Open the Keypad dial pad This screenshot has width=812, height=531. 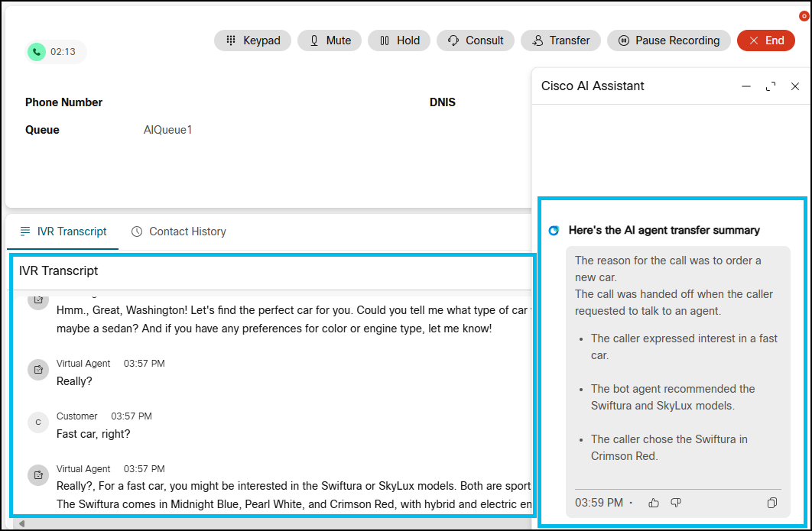(252, 40)
